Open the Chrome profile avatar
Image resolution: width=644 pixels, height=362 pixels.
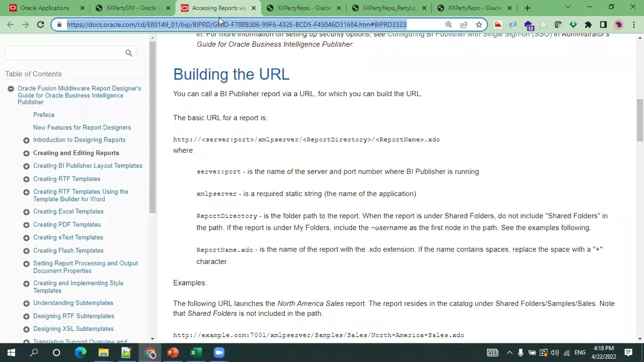point(618,25)
